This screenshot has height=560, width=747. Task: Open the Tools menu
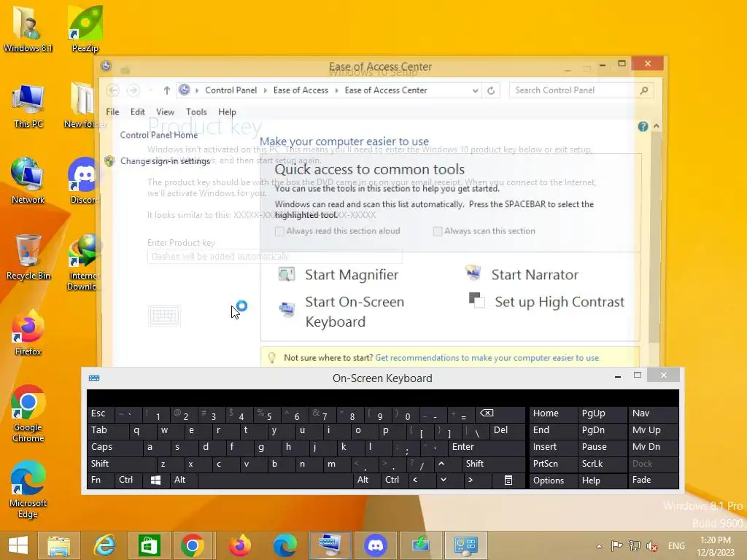[196, 112]
